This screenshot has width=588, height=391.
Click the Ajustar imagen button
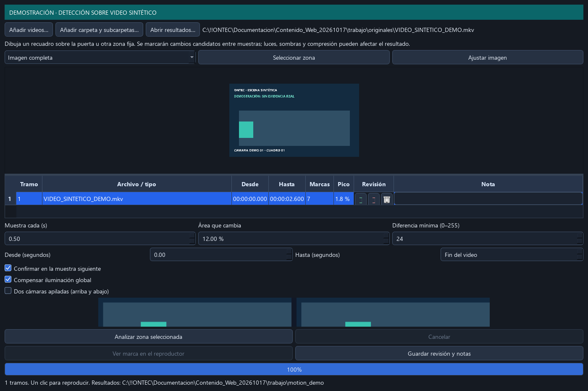(x=488, y=58)
